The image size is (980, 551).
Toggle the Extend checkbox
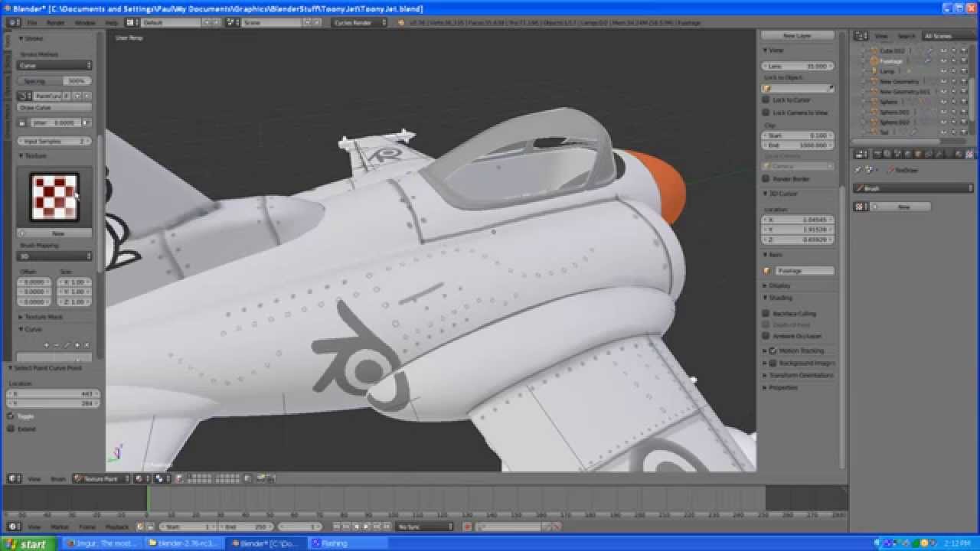(11, 429)
